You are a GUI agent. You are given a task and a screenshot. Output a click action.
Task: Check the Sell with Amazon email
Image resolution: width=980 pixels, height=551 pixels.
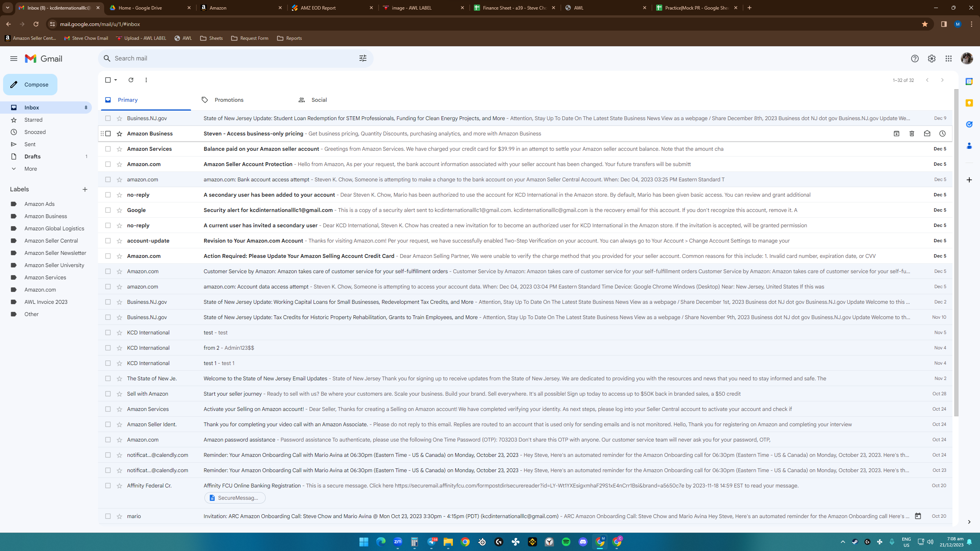pos(108,394)
